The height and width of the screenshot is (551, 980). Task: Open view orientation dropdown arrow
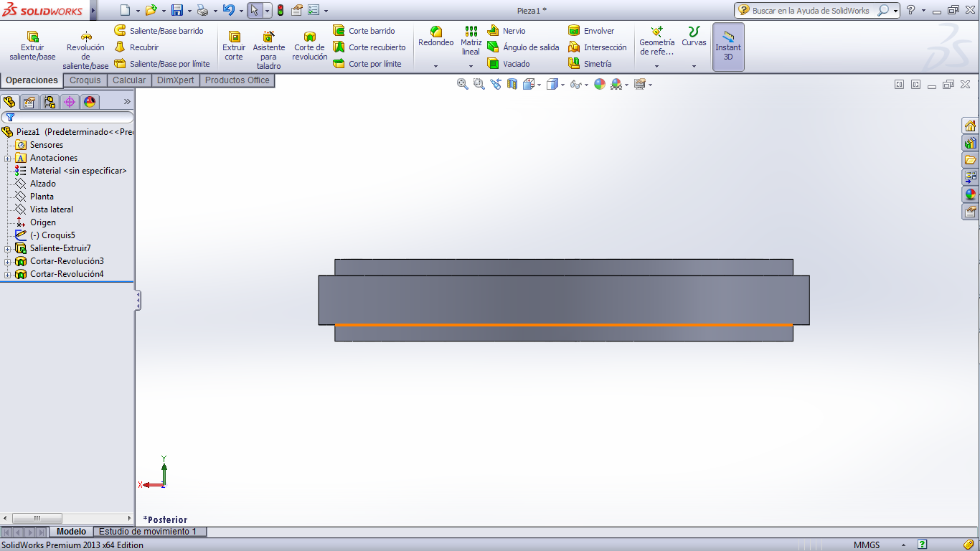pyautogui.click(x=540, y=85)
